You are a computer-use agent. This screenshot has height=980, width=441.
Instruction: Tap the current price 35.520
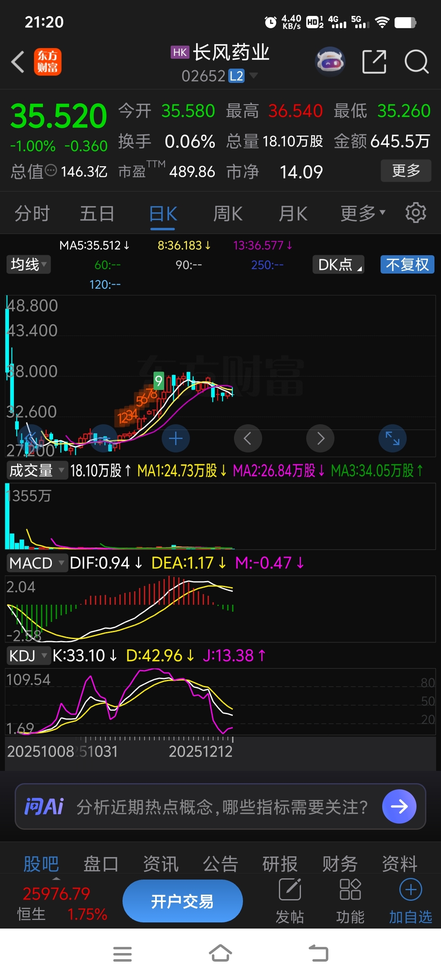click(x=58, y=116)
